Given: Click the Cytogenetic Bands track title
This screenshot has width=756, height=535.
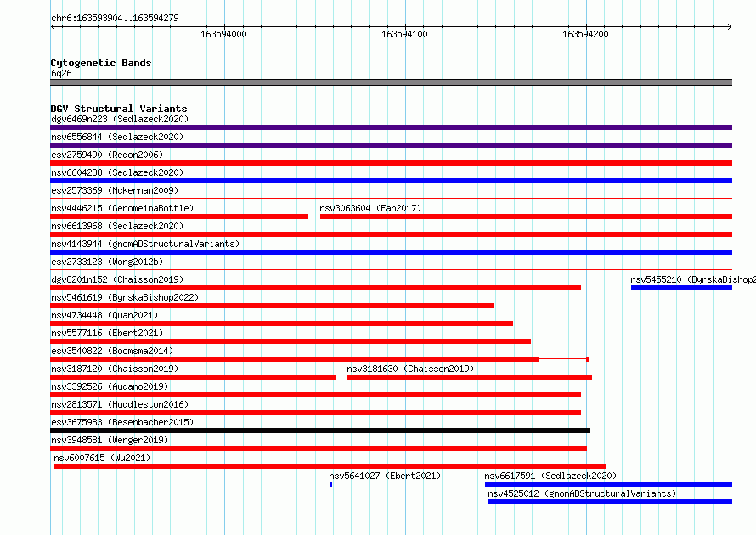Looking at the screenshot, I should pyautogui.click(x=101, y=63).
